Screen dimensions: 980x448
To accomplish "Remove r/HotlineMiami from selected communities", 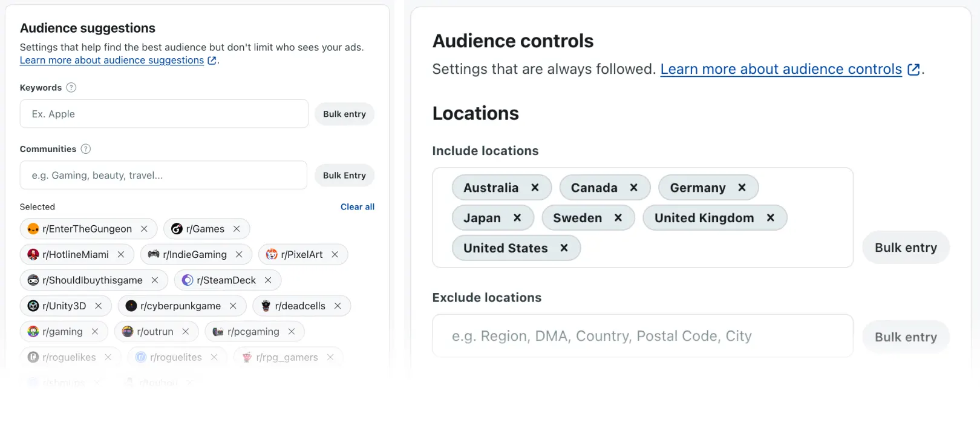I will pyautogui.click(x=121, y=254).
